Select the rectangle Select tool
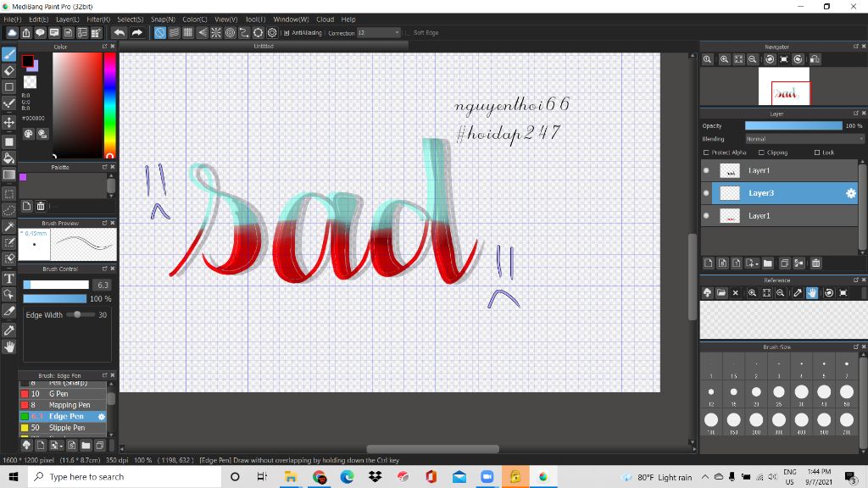This screenshot has width=868, height=488. [8, 194]
